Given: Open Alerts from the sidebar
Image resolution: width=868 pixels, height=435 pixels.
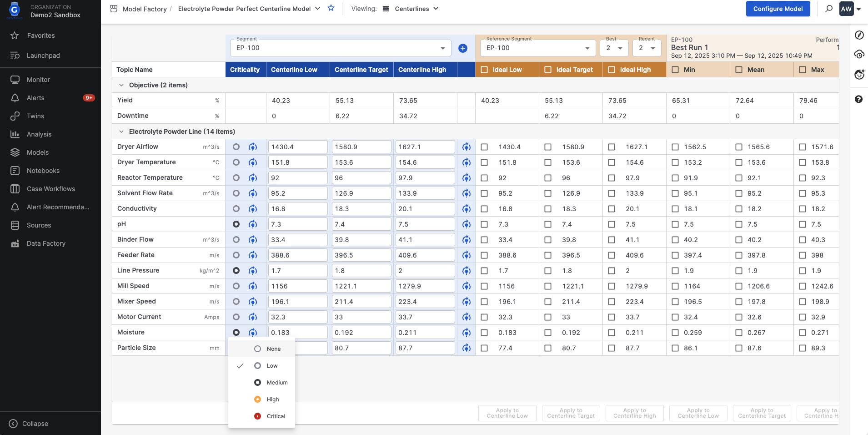Looking at the screenshot, I should (35, 98).
